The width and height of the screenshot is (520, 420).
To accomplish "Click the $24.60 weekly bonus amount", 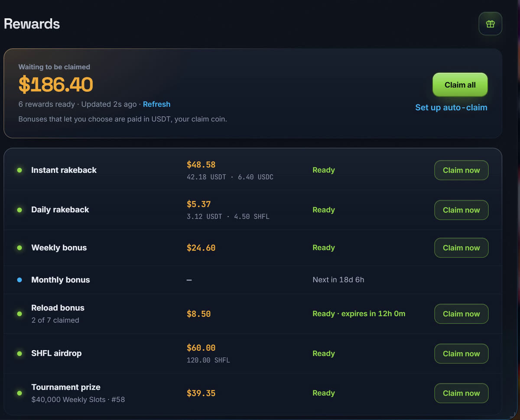I will [x=201, y=248].
